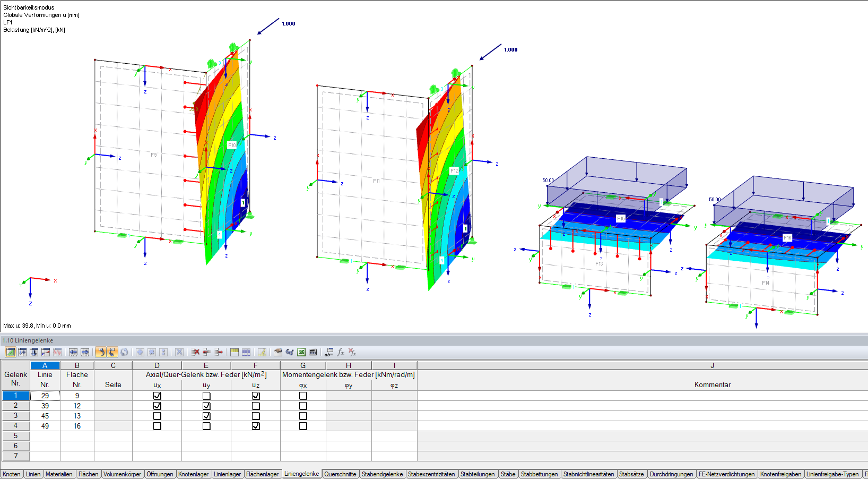Switch to the Stäbe tab
Viewport: 868px width, 479px height.
pos(508,474)
